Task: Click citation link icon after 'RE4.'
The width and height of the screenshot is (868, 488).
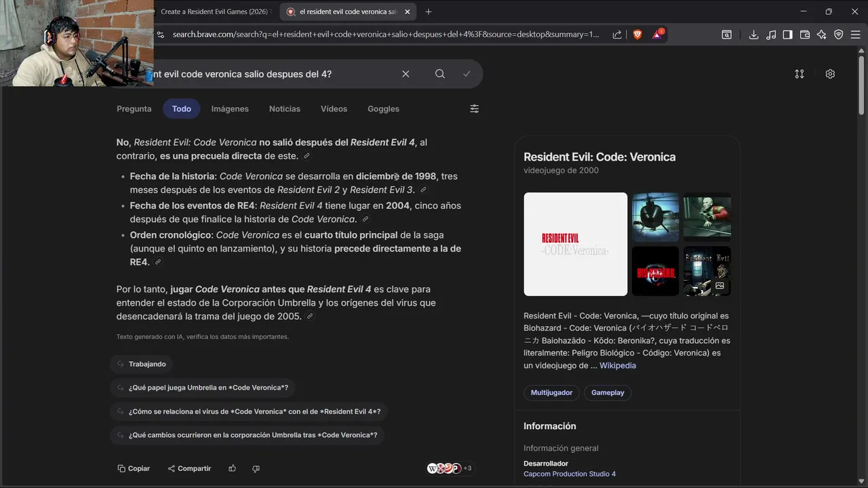Action: (158, 262)
